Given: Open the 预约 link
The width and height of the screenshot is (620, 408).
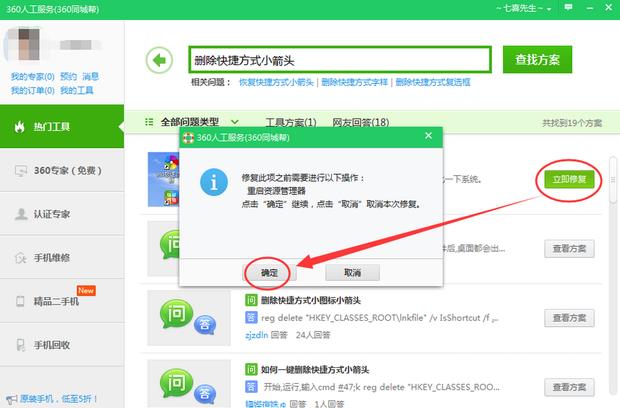Looking at the screenshot, I should coord(68,76).
